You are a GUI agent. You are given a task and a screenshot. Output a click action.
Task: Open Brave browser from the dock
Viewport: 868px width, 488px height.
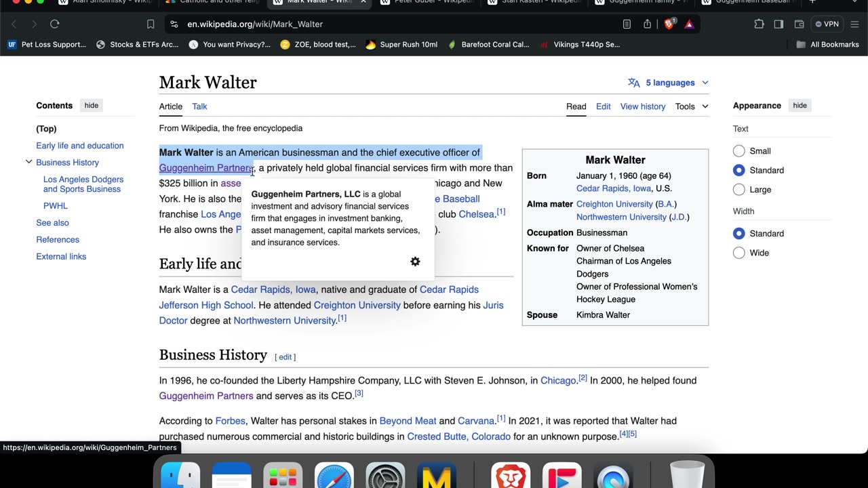511,476
